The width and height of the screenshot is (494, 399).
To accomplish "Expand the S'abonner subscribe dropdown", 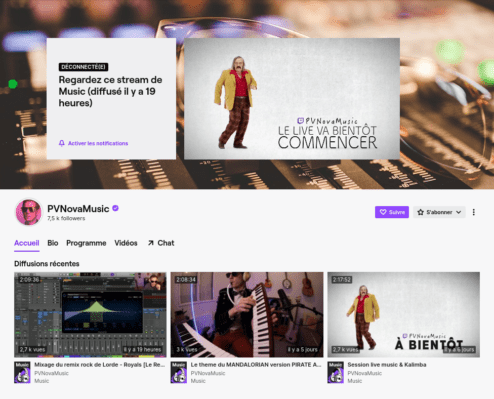I will [x=439, y=212].
